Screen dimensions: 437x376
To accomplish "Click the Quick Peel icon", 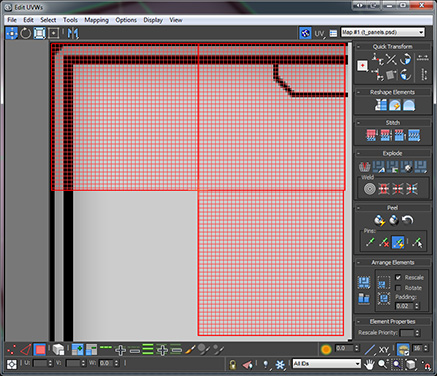I will click(x=379, y=220).
